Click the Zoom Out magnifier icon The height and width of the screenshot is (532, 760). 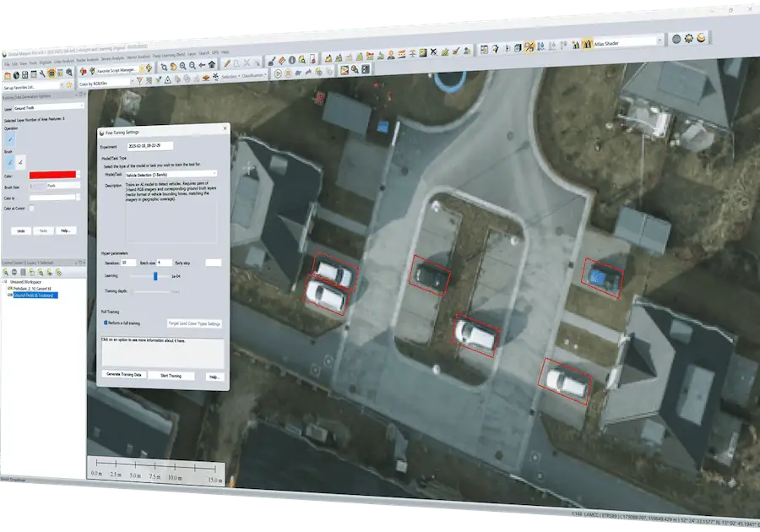click(193, 65)
